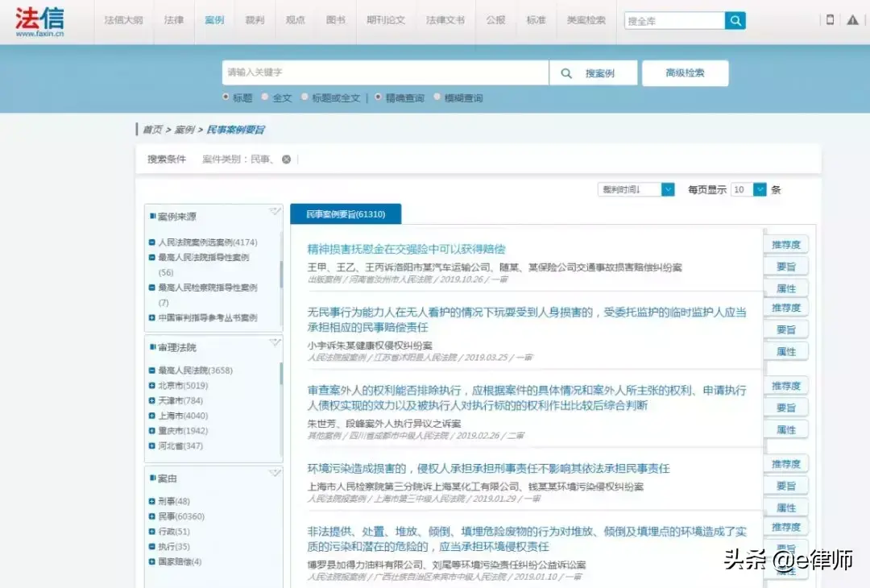Viewport: 870px width, 588px height.
Task: Expand 天津市(784) court node
Action: coord(152,400)
